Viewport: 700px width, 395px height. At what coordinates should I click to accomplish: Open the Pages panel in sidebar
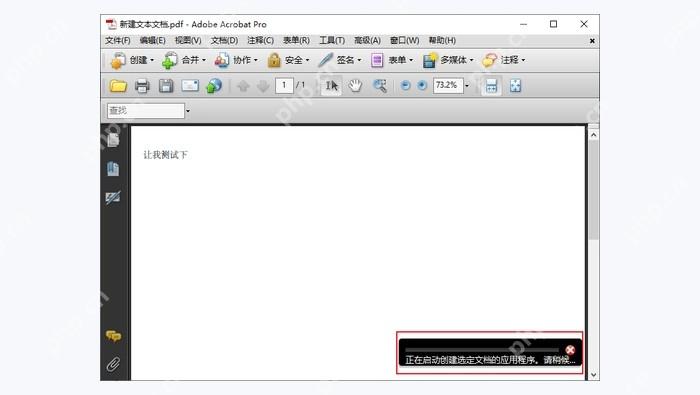point(113,140)
